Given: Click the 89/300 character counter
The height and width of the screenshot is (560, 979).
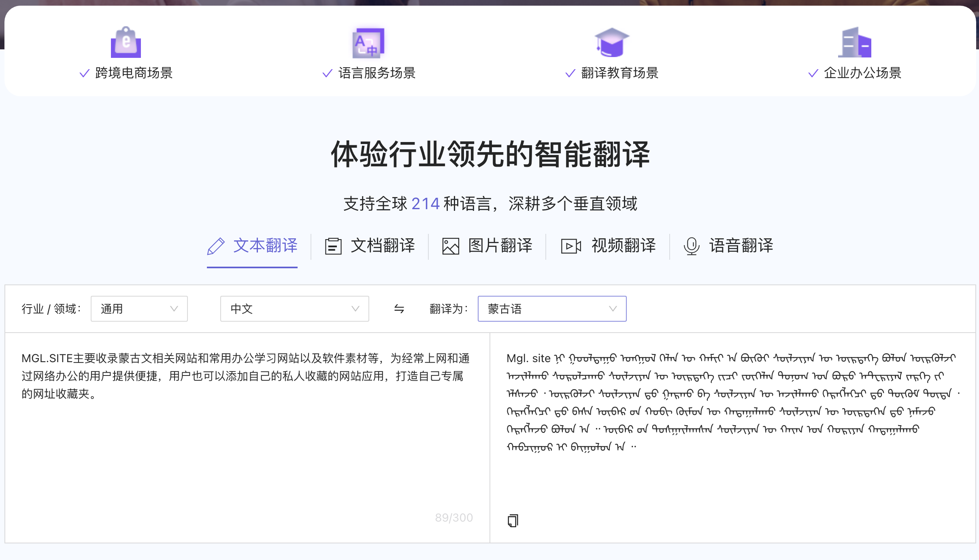Looking at the screenshot, I should pos(453,517).
